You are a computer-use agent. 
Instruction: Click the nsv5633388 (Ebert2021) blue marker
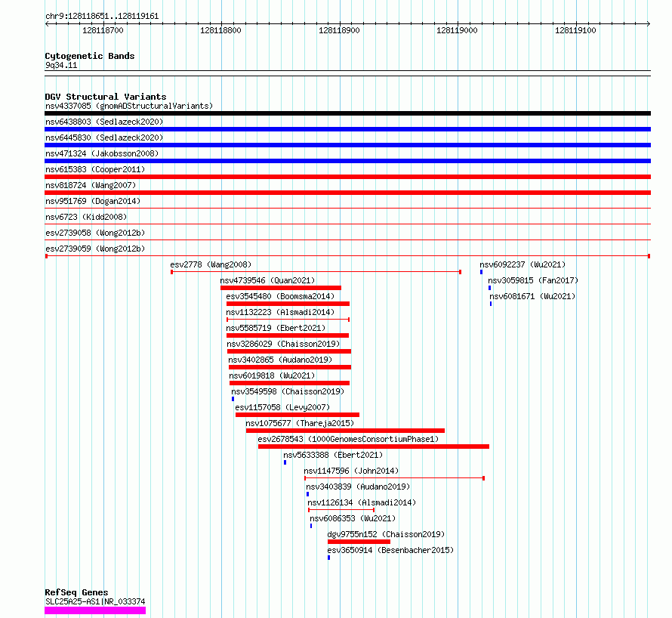[285, 462]
